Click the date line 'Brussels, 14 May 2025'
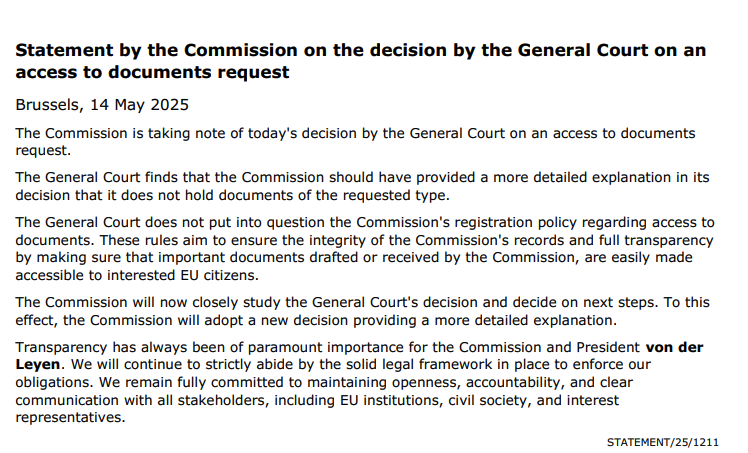The image size is (748, 453). (102, 105)
